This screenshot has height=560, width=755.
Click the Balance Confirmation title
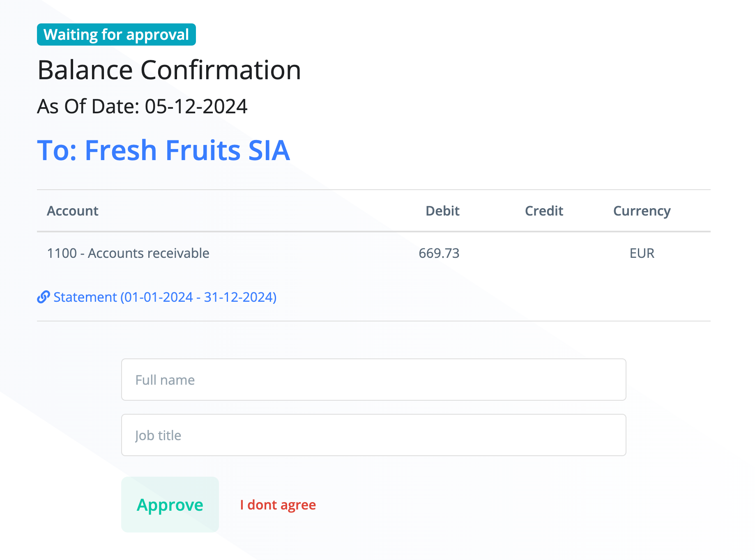(169, 70)
